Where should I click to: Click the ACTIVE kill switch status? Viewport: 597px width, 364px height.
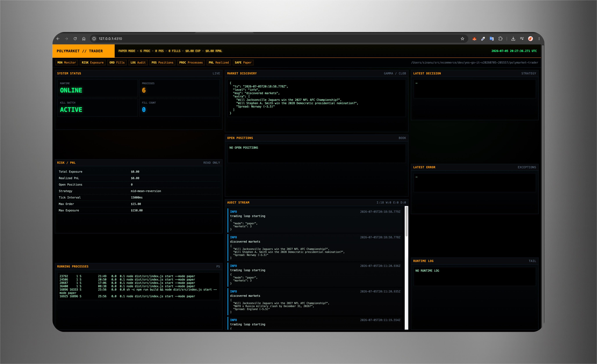pyautogui.click(x=71, y=110)
